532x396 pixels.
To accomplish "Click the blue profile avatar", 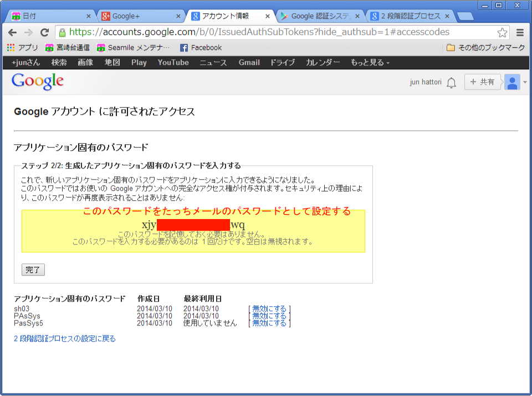I will (512, 82).
